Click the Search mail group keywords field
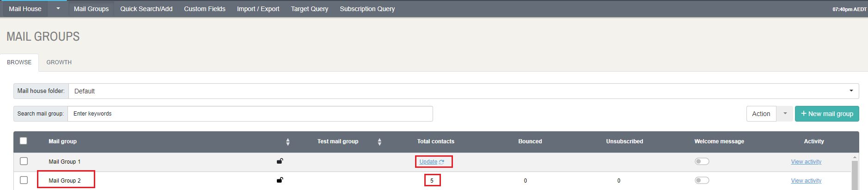Image resolution: width=868 pixels, height=190 pixels. (250, 114)
